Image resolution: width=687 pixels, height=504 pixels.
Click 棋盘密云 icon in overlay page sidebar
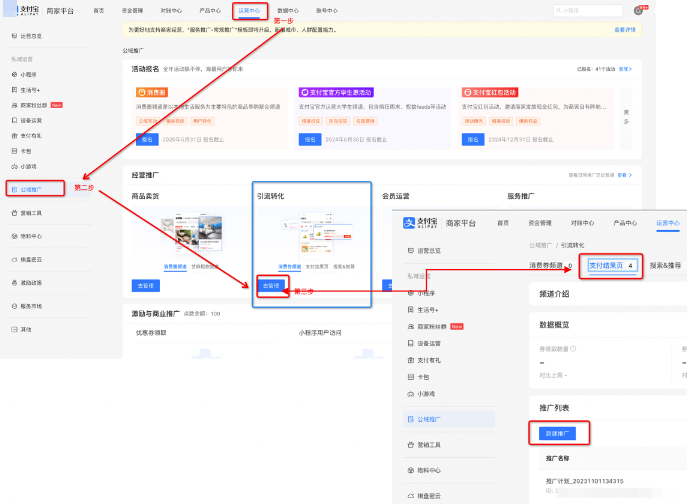(411, 496)
